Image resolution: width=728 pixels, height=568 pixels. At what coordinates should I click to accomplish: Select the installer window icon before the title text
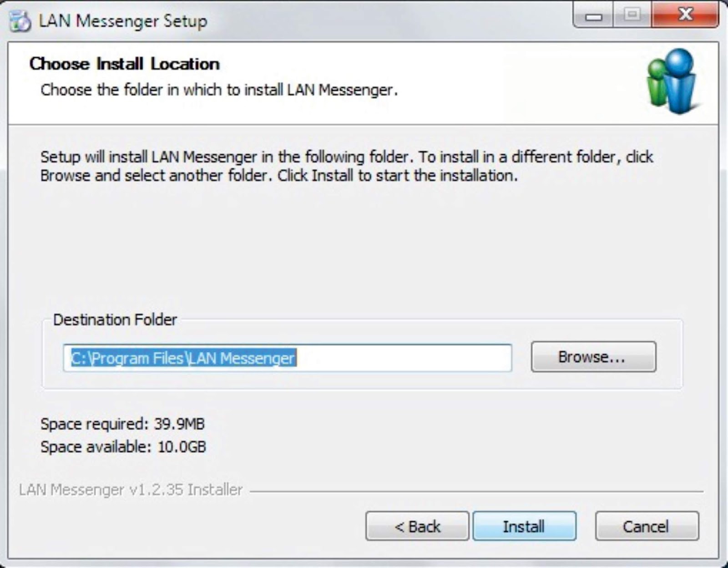(18, 20)
